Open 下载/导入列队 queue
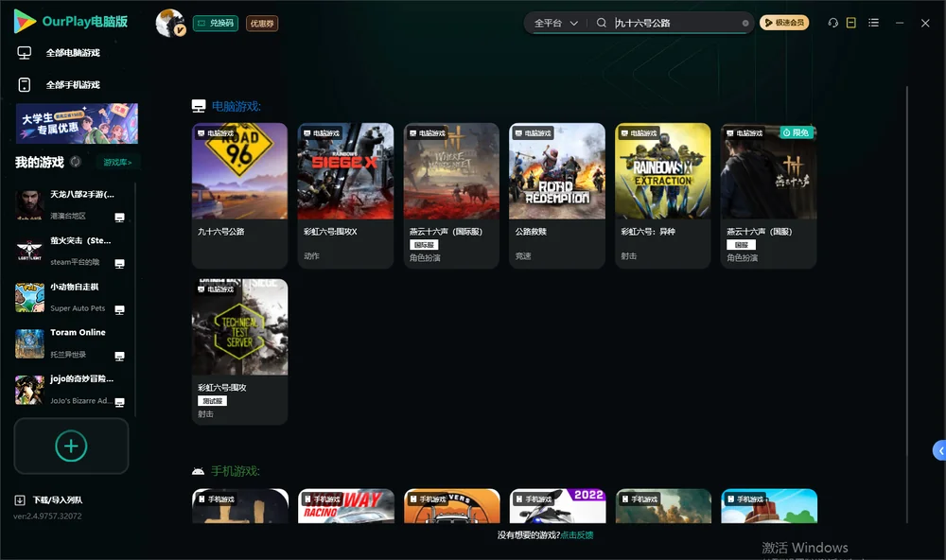The width and height of the screenshot is (946, 560). pos(58,500)
